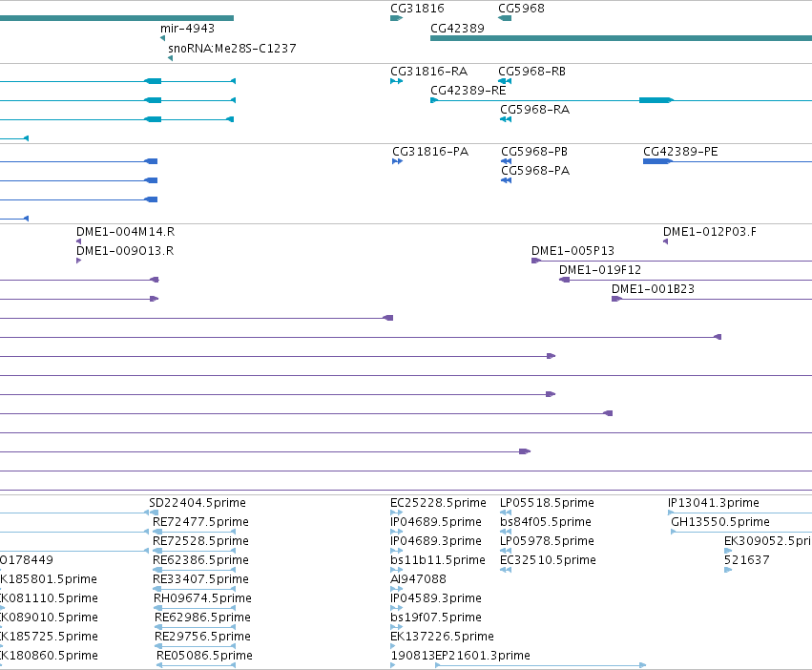This screenshot has width=812, height=670.
Task: Click the IP04689.5prime EST label
Action: (x=435, y=522)
